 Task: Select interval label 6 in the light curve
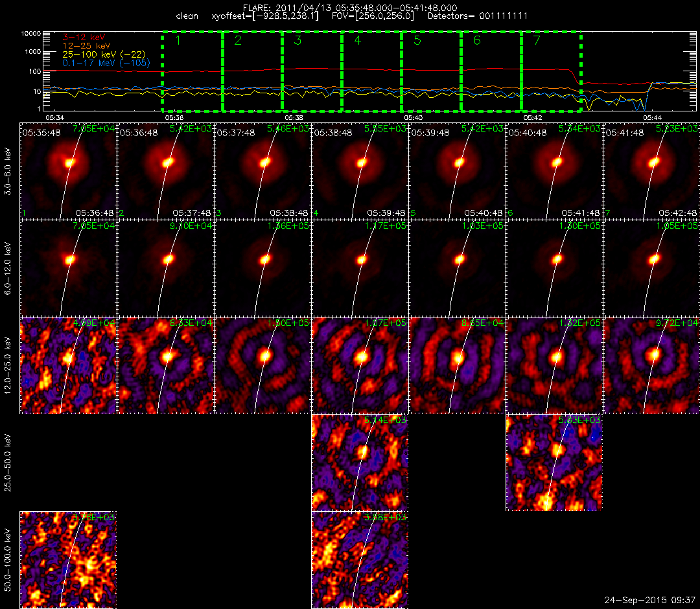[x=477, y=40]
